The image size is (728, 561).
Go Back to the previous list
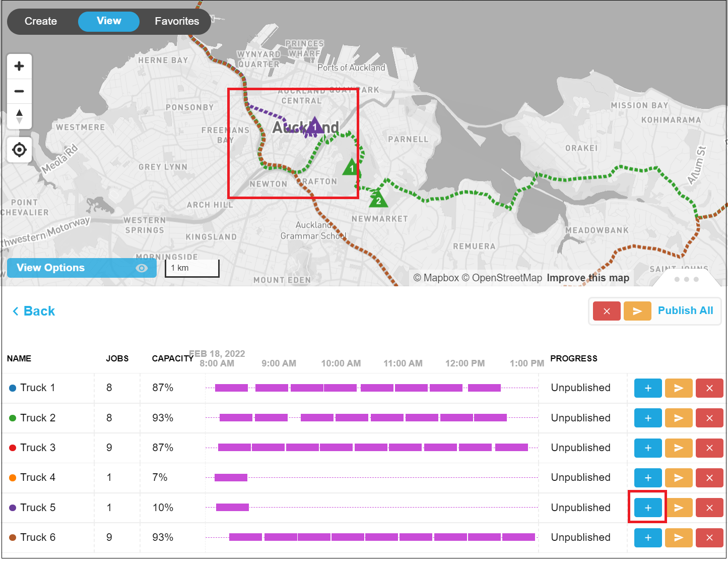(34, 311)
